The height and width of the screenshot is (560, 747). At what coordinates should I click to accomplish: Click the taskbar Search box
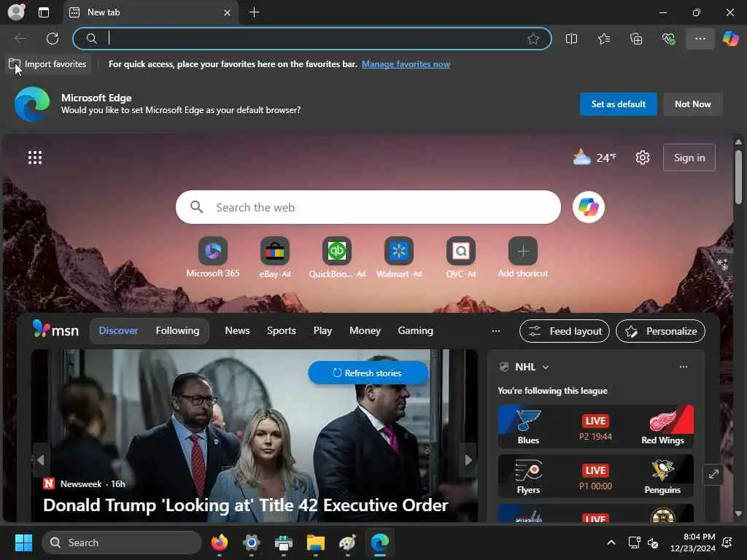coord(122,542)
